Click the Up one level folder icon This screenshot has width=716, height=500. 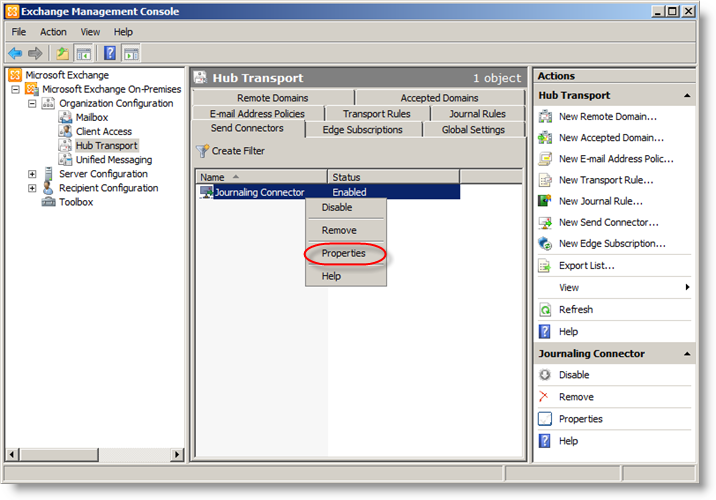63,53
